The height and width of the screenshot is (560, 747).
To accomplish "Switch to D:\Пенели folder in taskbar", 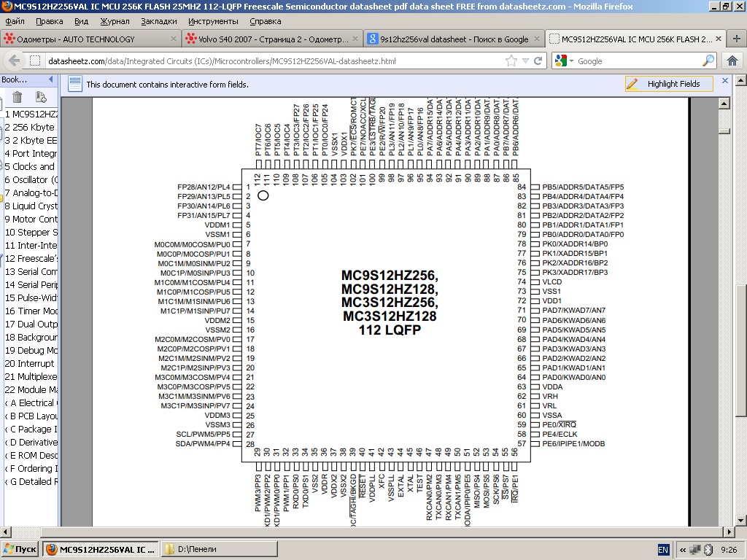I will click(219, 549).
